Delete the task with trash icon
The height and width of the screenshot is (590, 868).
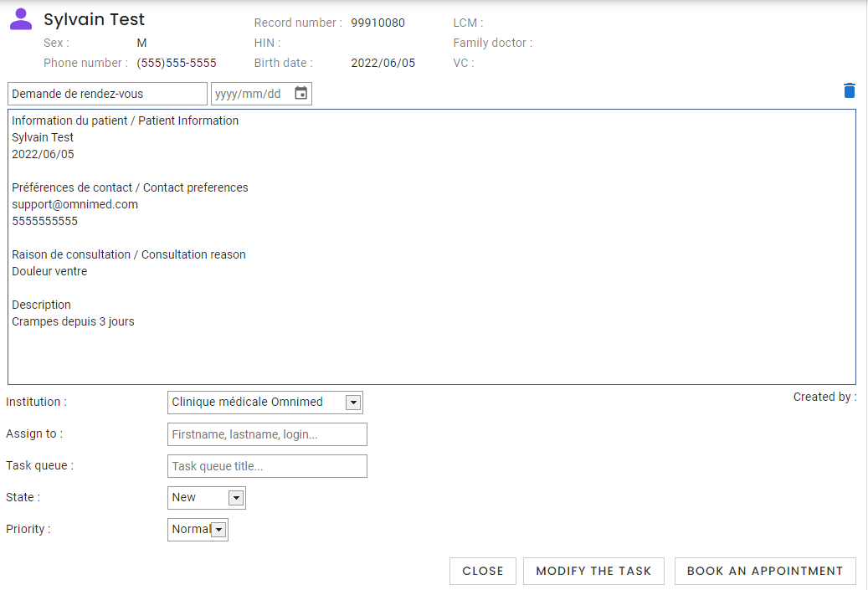tap(850, 90)
